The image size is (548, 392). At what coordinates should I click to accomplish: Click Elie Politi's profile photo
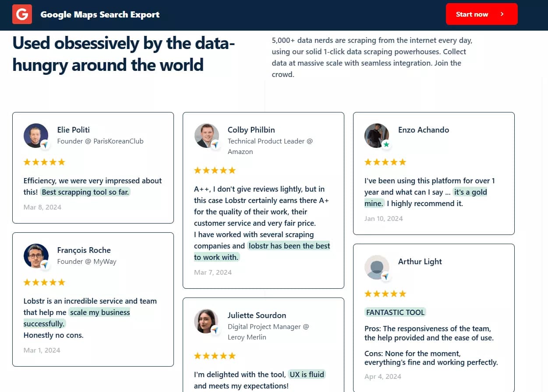coord(36,136)
